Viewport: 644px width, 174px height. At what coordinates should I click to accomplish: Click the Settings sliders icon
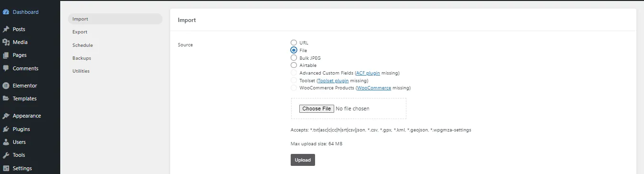[x=6, y=168]
